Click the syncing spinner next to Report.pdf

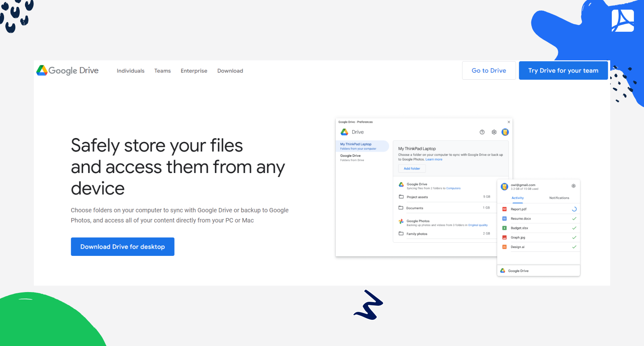574,209
